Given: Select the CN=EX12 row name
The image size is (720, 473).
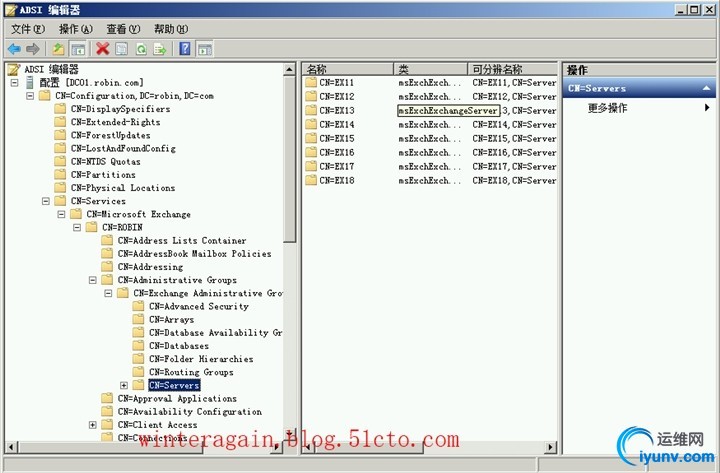Looking at the screenshot, I should (337, 96).
